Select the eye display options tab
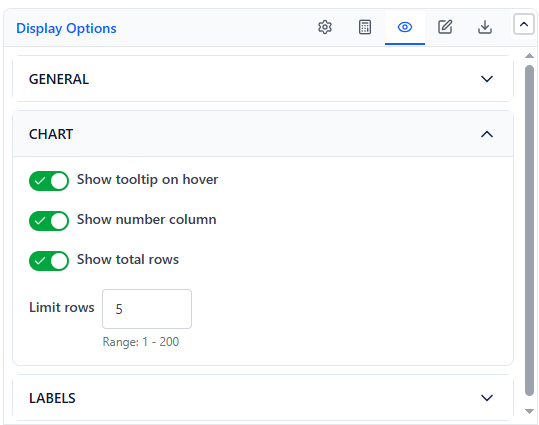 (x=405, y=27)
